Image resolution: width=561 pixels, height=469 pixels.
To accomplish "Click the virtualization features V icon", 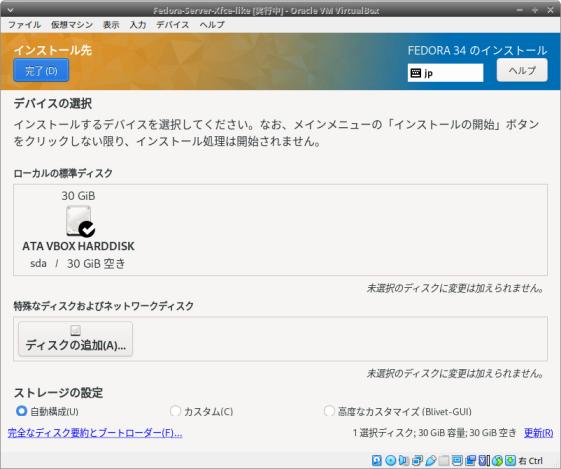I will tap(484, 460).
